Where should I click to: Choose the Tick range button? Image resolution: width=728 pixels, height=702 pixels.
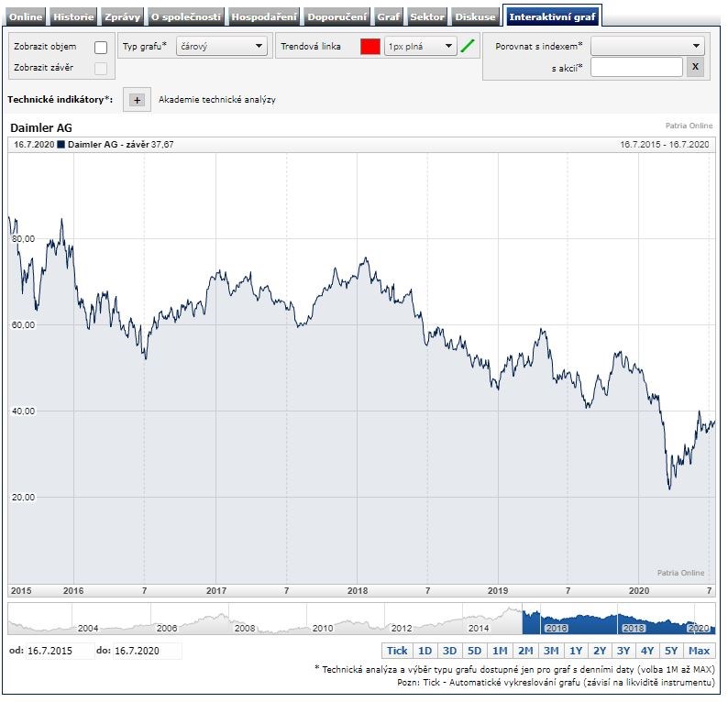click(x=397, y=651)
